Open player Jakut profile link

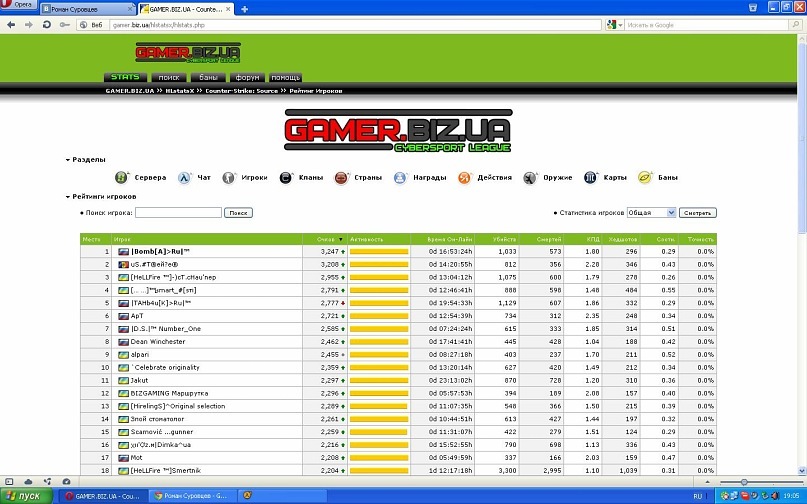point(139,380)
